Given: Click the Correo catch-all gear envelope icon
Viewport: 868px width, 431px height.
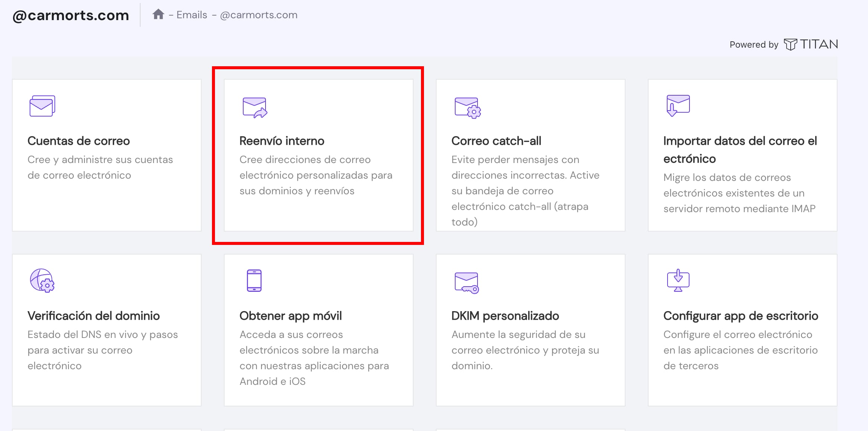Looking at the screenshot, I should (x=467, y=108).
